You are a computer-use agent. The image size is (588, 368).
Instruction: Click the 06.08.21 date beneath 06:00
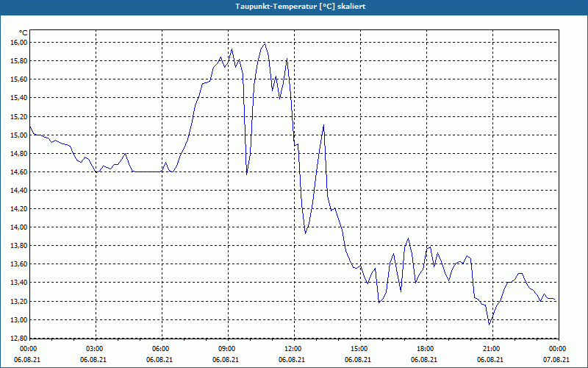(x=159, y=359)
